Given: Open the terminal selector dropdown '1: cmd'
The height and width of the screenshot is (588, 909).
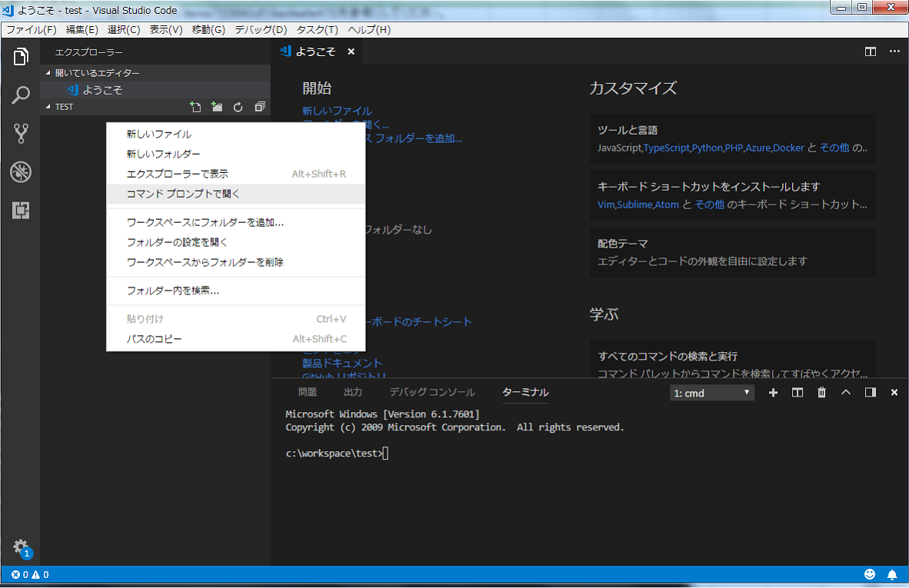Looking at the screenshot, I should [x=712, y=393].
